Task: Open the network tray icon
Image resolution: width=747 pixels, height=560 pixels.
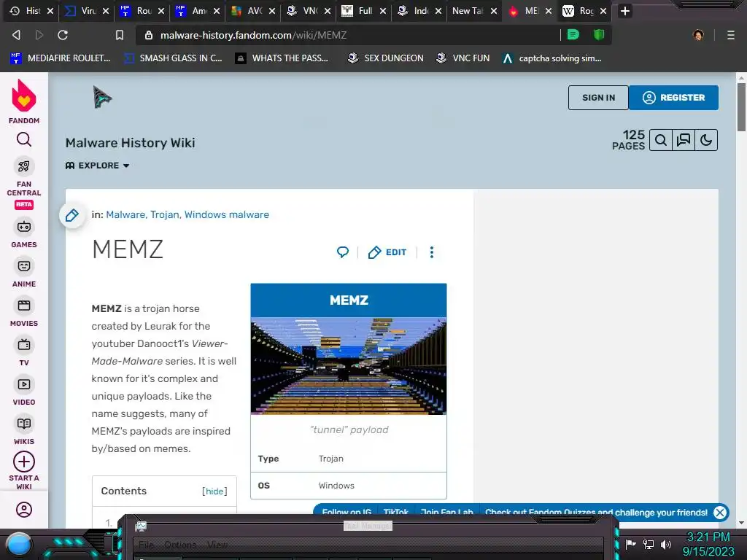Action: point(649,544)
